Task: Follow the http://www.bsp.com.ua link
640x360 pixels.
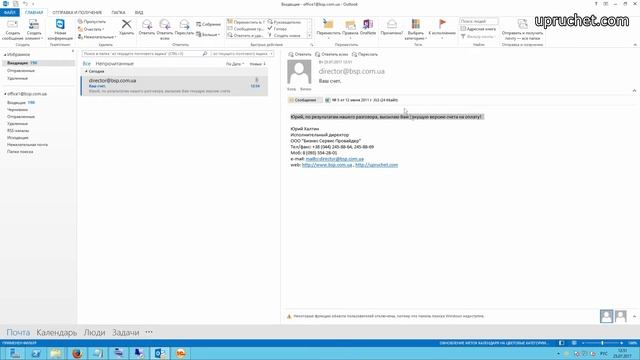Action: point(327,165)
